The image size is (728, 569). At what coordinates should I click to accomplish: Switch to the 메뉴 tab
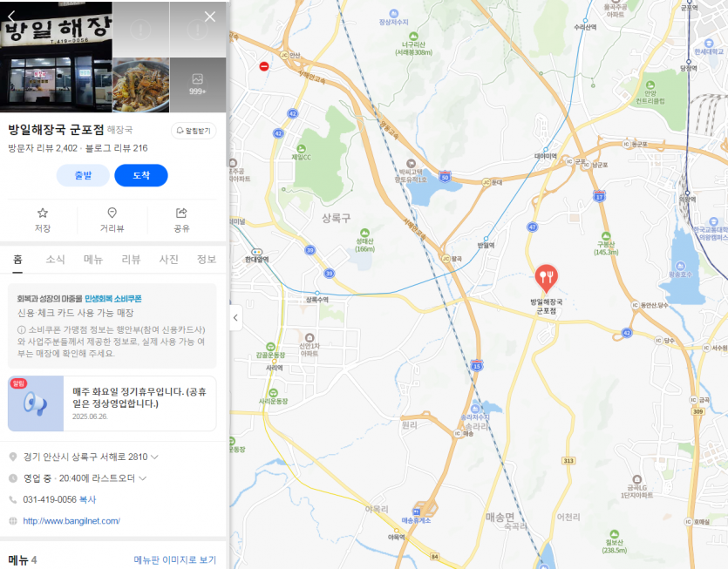coord(93,259)
